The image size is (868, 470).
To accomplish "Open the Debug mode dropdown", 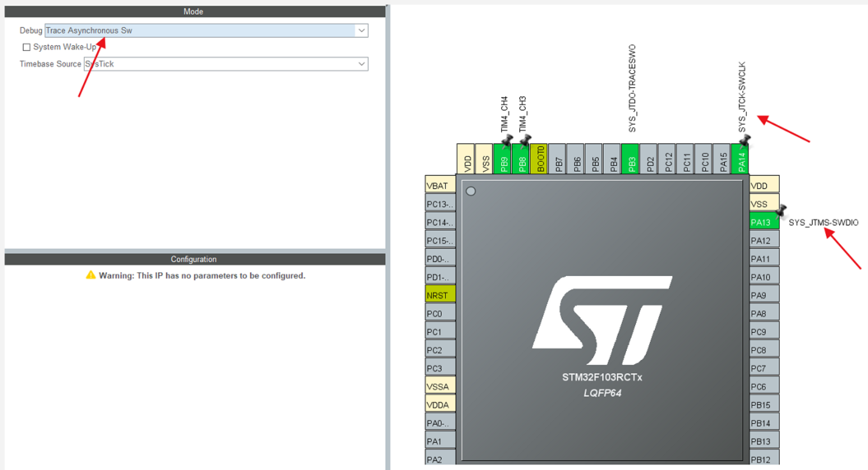I will (362, 31).
